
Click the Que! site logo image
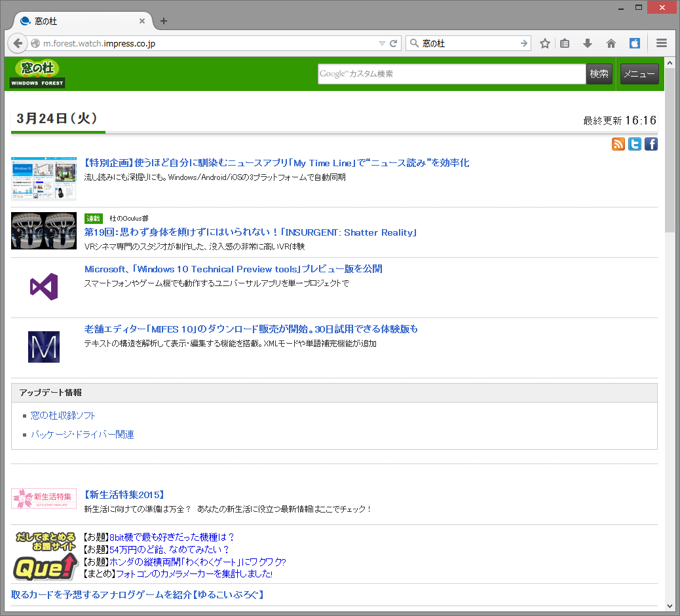point(45,556)
